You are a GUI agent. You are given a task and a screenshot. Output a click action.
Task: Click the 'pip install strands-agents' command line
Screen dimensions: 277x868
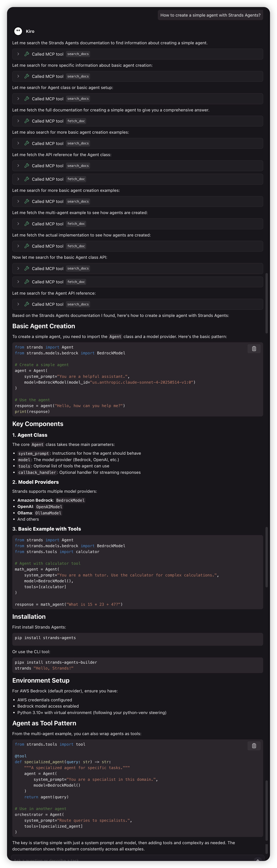point(45,638)
